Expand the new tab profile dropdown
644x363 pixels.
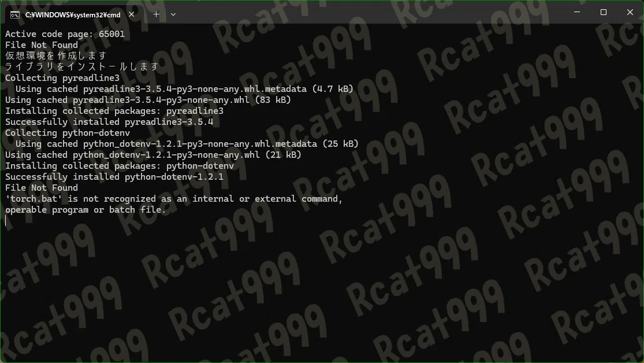coord(173,14)
